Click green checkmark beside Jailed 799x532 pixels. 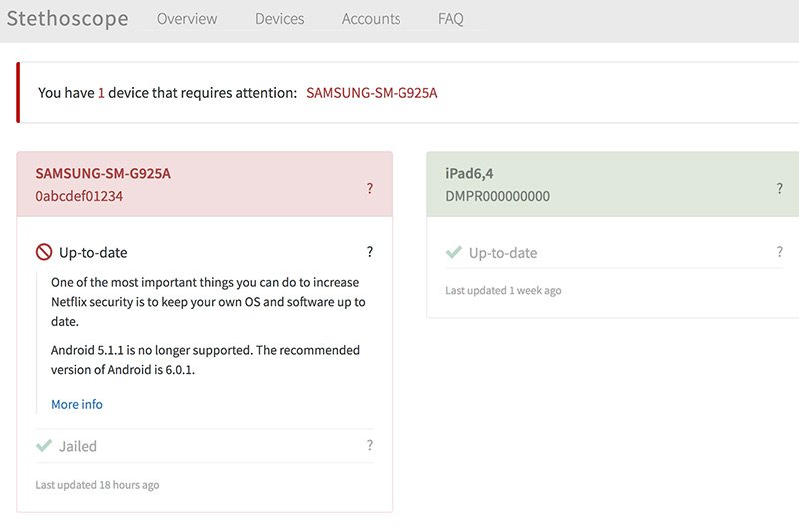tap(44, 446)
